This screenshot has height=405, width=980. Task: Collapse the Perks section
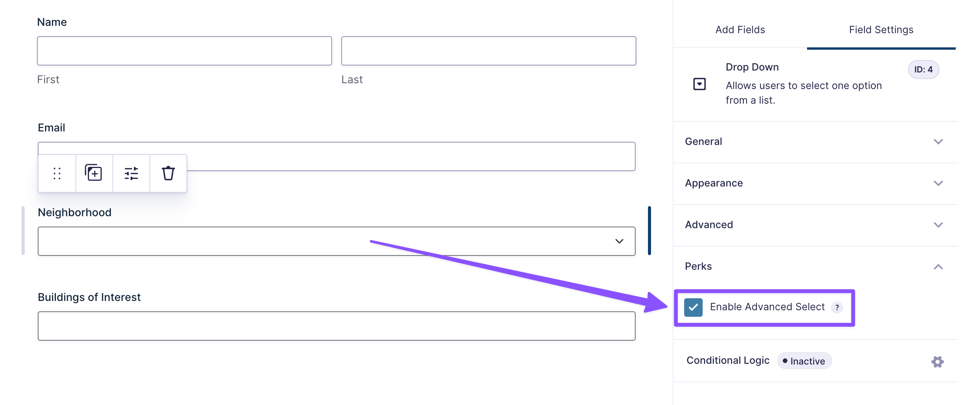[938, 267]
